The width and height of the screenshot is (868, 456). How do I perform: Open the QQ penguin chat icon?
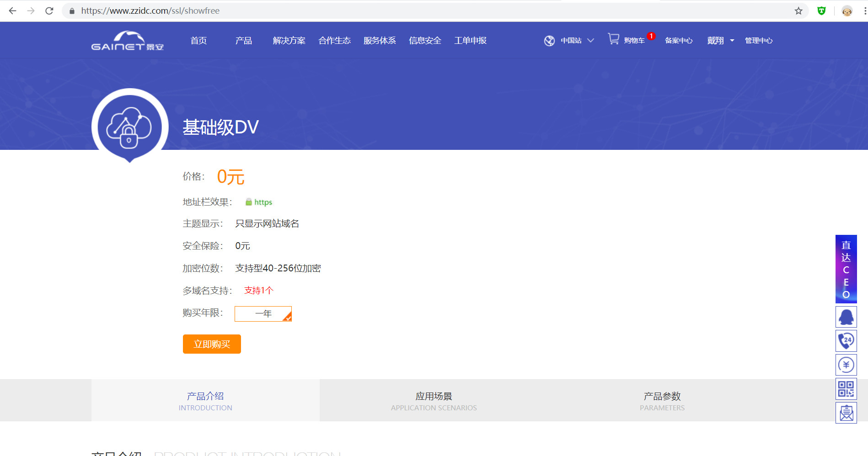(846, 317)
